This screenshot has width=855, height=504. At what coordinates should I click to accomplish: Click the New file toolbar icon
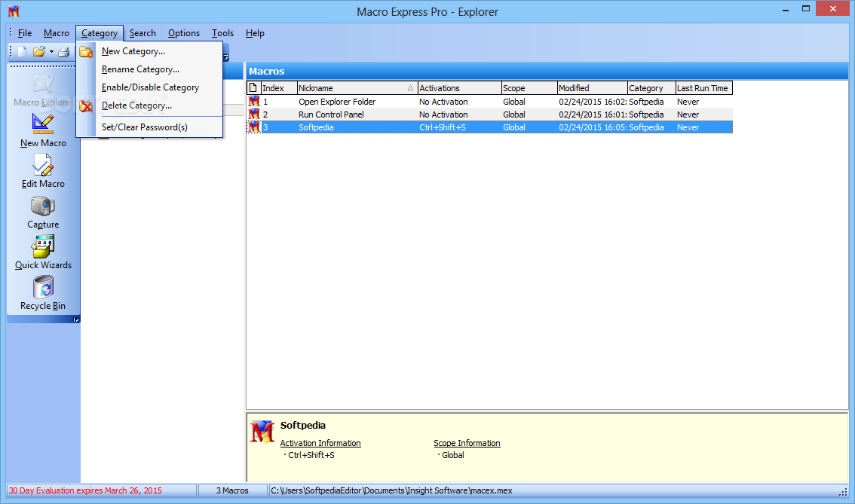click(x=22, y=52)
